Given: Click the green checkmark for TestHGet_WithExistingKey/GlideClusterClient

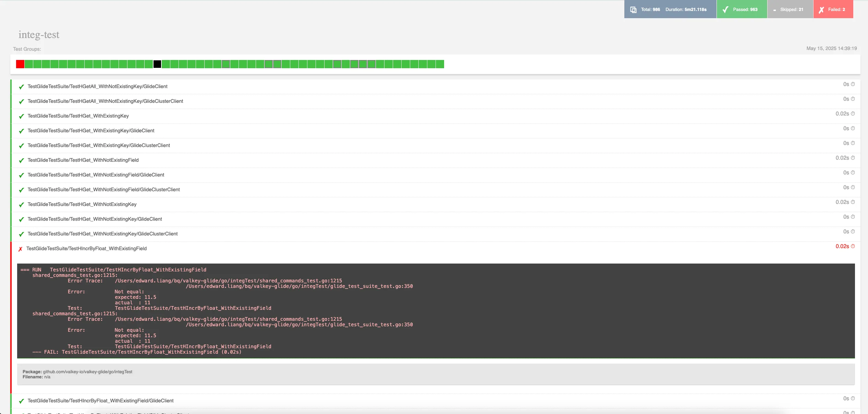Looking at the screenshot, I should (21, 146).
